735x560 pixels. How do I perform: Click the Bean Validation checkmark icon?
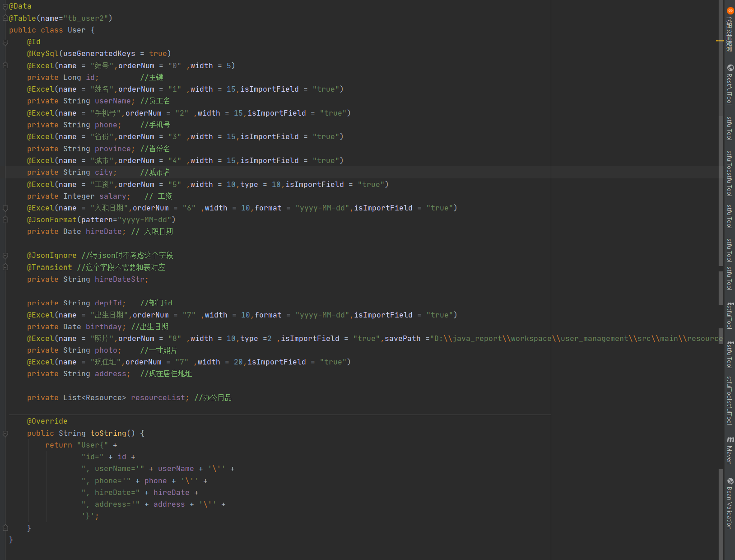coord(730,481)
